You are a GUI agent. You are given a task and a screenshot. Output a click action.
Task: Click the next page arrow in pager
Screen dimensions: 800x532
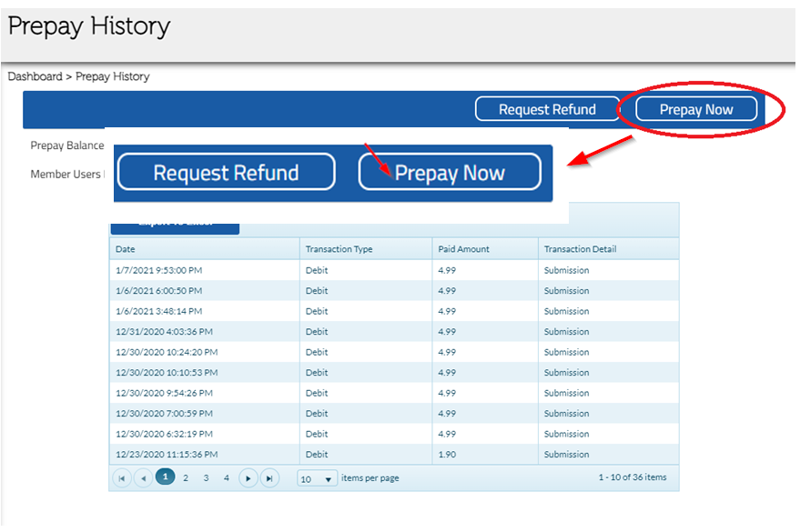point(248,478)
